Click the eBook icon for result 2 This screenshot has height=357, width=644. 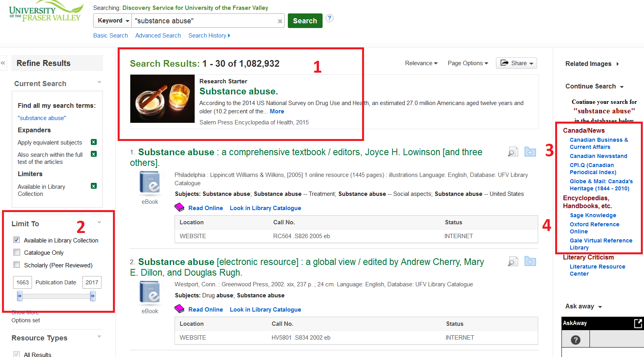point(150,293)
